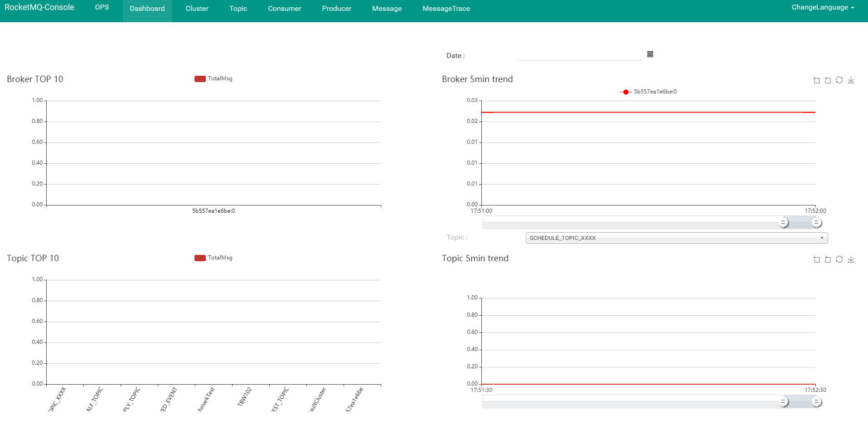This screenshot has width=868, height=425.
Task: Expand the ChangeLanguage menu
Action: pos(823,7)
